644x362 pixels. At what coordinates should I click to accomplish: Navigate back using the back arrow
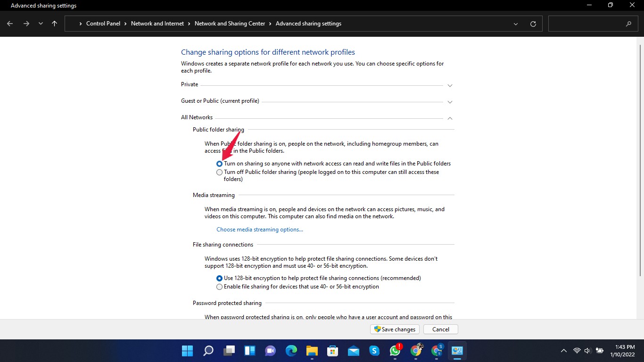(9, 23)
